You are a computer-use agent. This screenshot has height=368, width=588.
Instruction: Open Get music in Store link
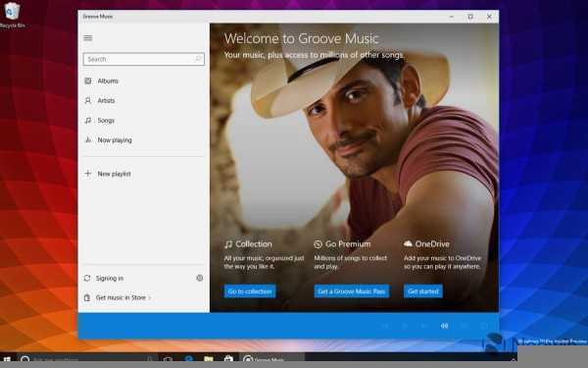pos(123,297)
